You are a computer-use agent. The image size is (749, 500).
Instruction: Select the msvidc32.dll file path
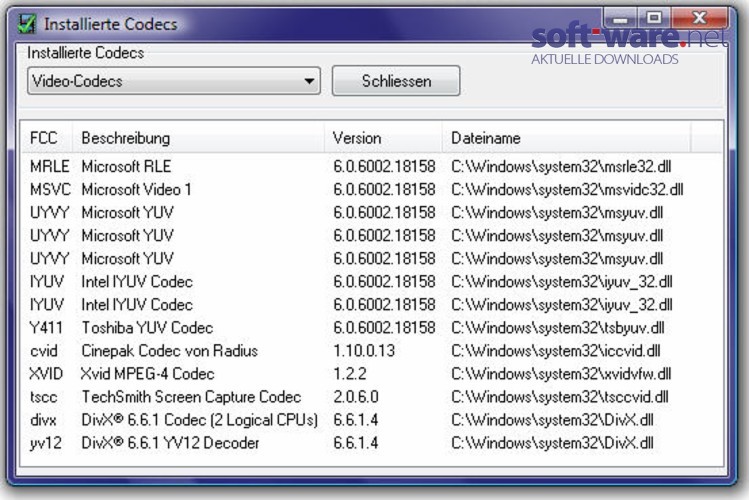(x=567, y=190)
